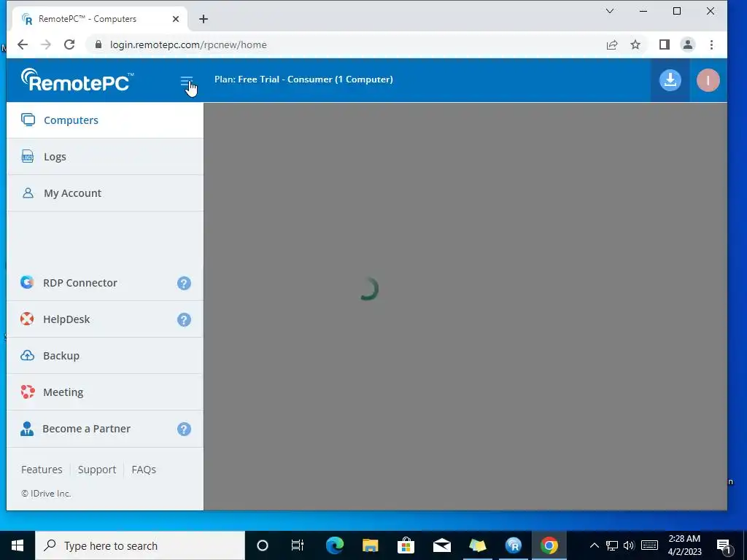Open the user profile avatar menu
747x560 pixels.
[708, 80]
